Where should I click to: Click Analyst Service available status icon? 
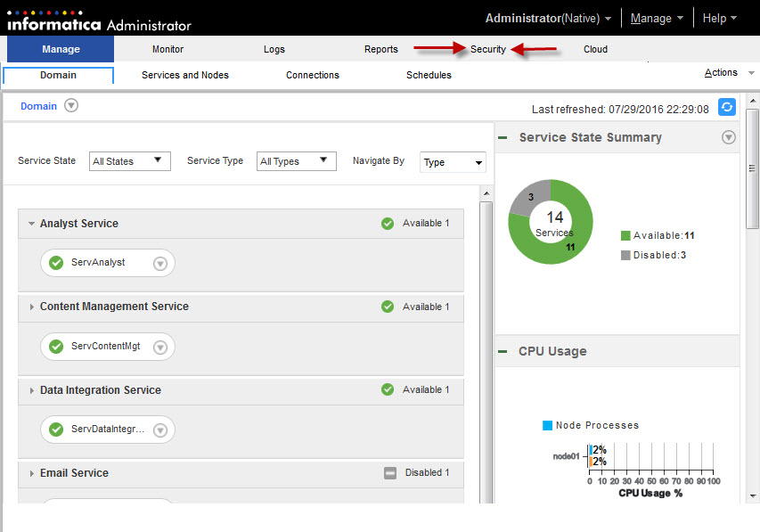pos(388,224)
